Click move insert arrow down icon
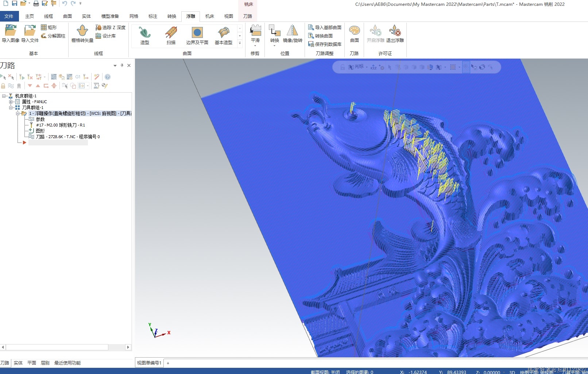This screenshot has height=374, width=588. [x=30, y=86]
